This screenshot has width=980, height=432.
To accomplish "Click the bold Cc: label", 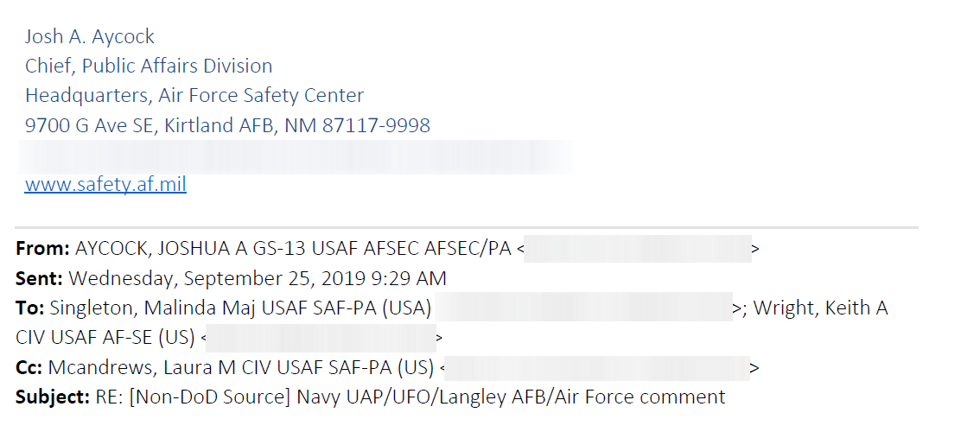I will pyautogui.click(x=29, y=367).
